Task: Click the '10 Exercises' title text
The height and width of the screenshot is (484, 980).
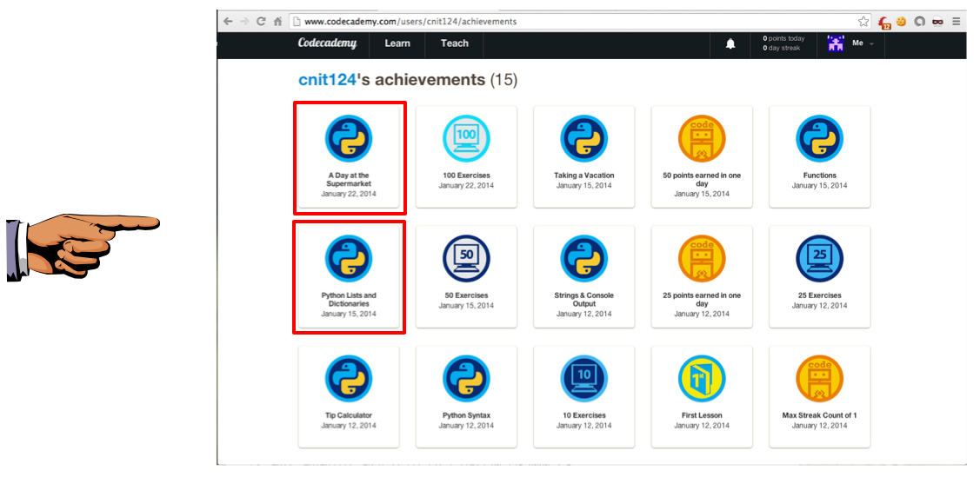Action: tap(583, 415)
